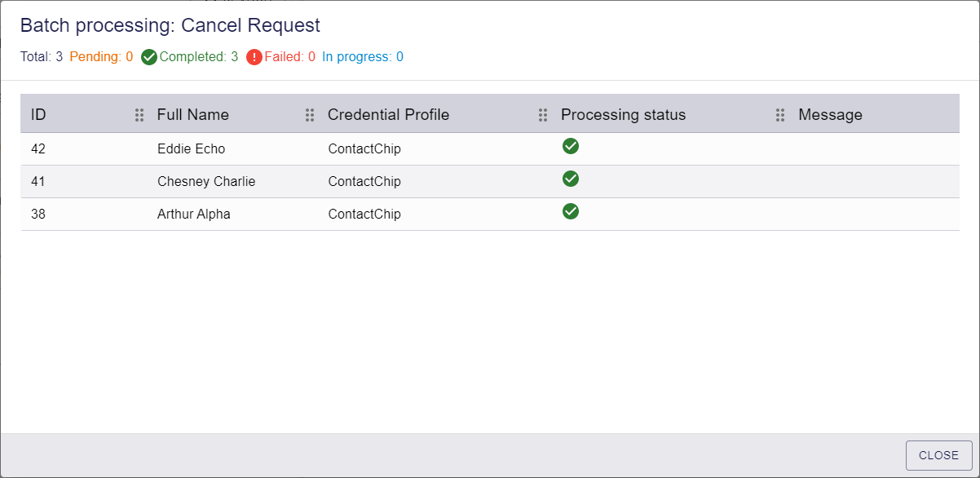Image resolution: width=980 pixels, height=478 pixels.
Task: Click the In progress: 0 counter
Action: [362, 57]
